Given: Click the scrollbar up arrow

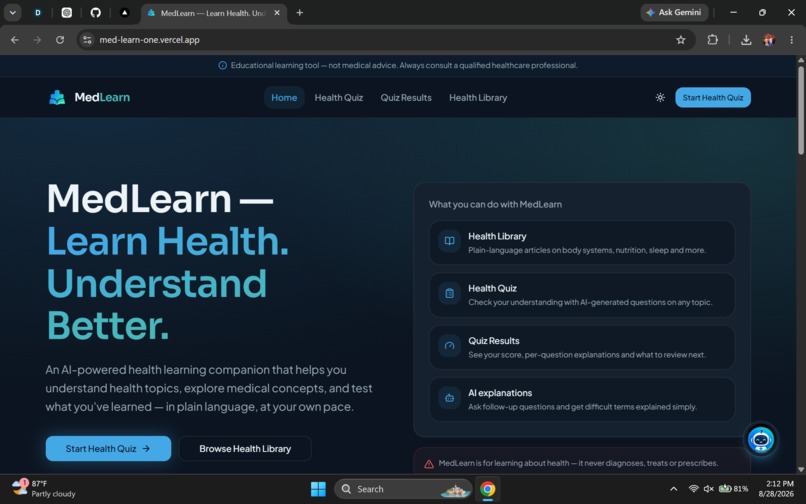Looking at the screenshot, I should [801, 60].
